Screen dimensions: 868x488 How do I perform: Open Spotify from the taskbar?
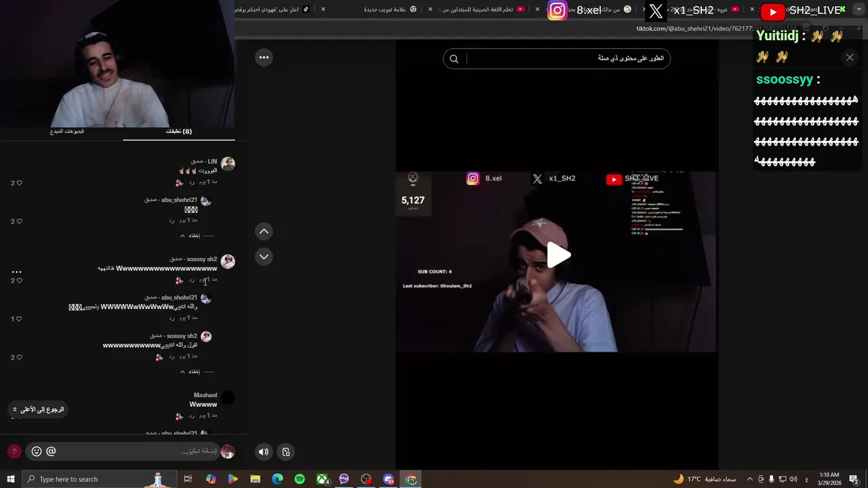(x=300, y=479)
